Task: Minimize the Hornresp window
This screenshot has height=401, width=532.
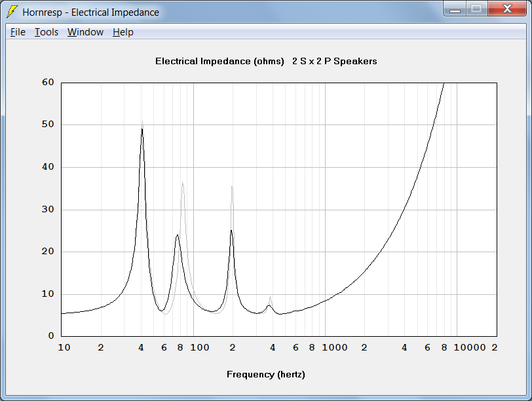Action: 455,9
